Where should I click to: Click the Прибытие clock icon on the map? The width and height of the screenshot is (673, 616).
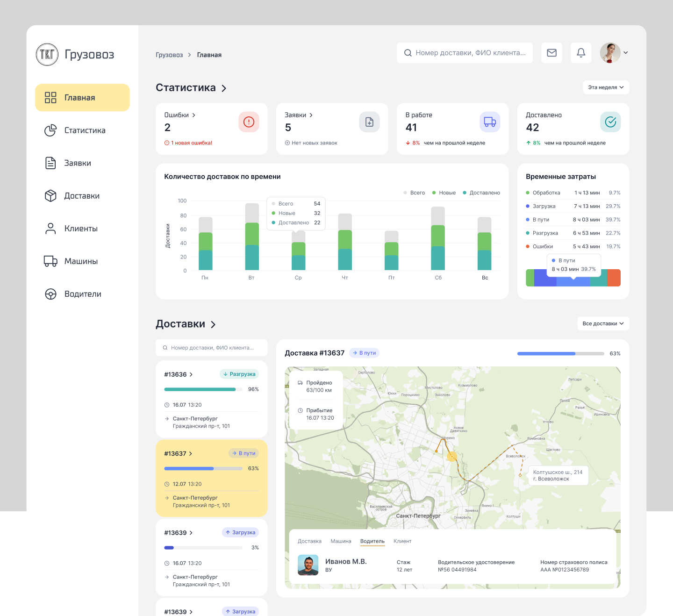point(300,410)
